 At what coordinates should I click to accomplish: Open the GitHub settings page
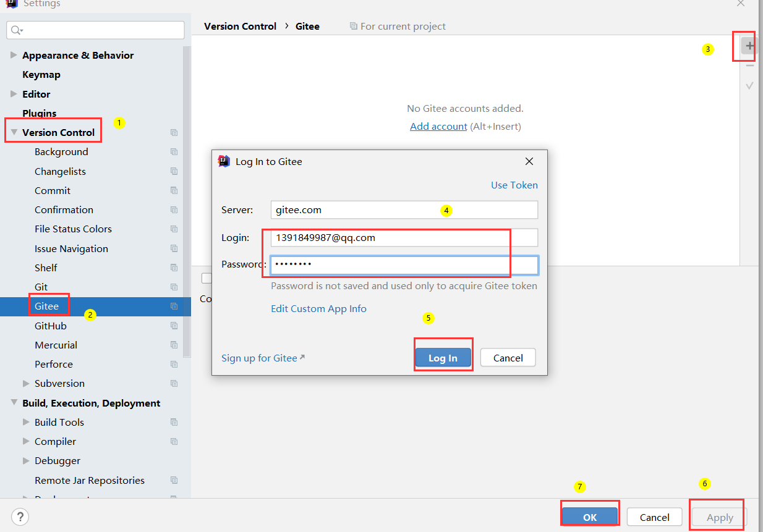pyautogui.click(x=51, y=326)
